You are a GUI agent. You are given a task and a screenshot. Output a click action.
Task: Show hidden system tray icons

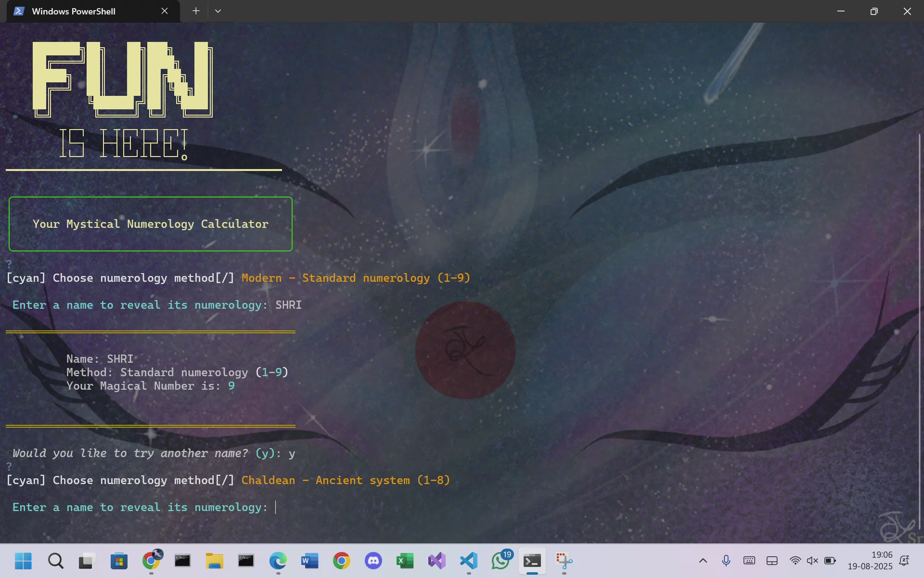point(703,561)
